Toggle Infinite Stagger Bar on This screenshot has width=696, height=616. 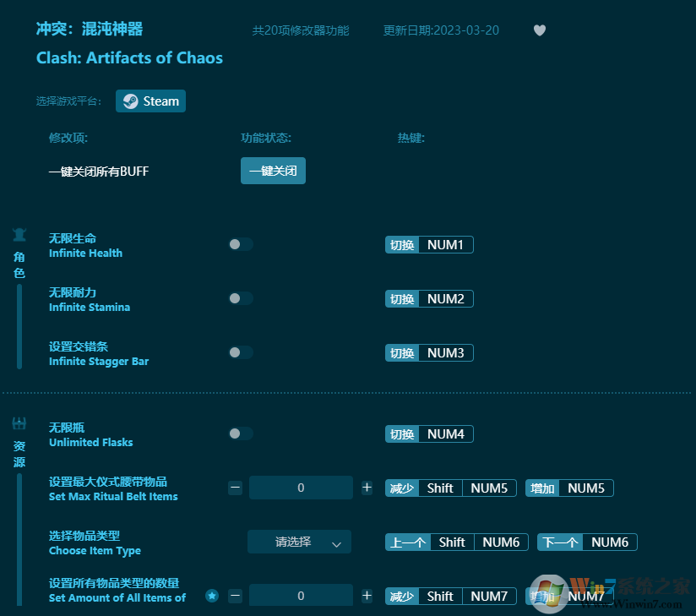pyautogui.click(x=240, y=352)
